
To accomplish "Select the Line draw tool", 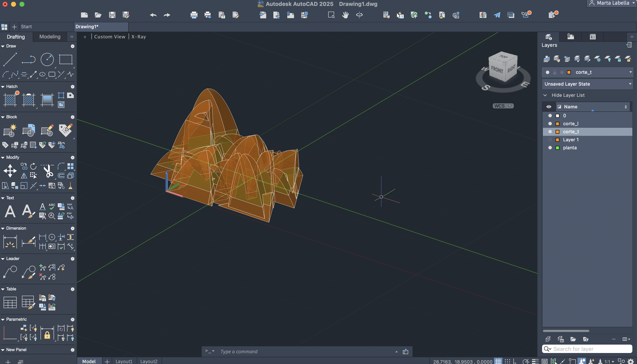I will coord(10,59).
